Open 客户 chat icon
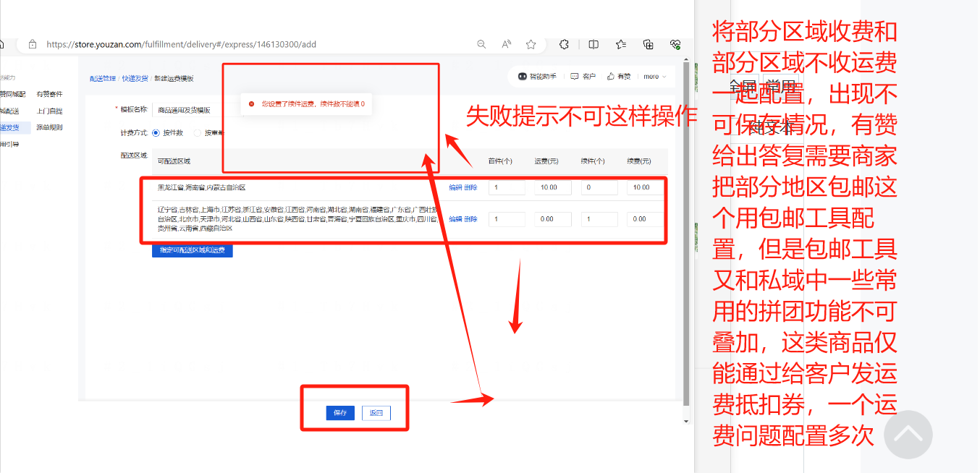 (x=583, y=76)
